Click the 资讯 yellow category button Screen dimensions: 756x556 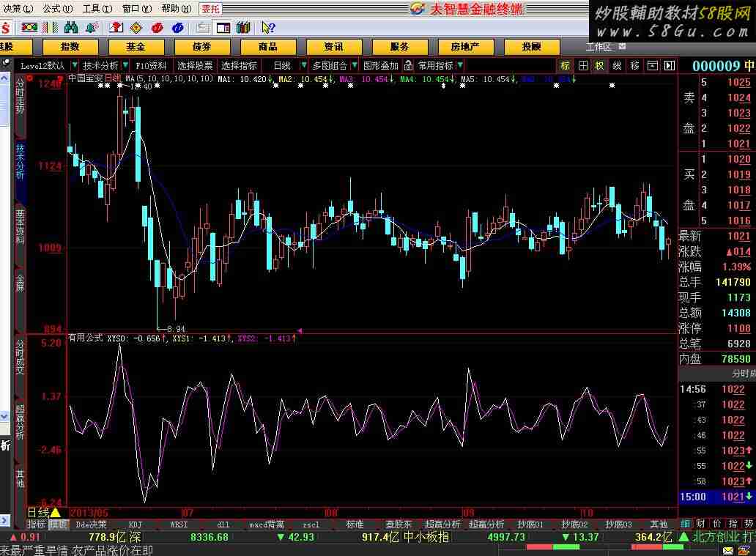point(333,47)
